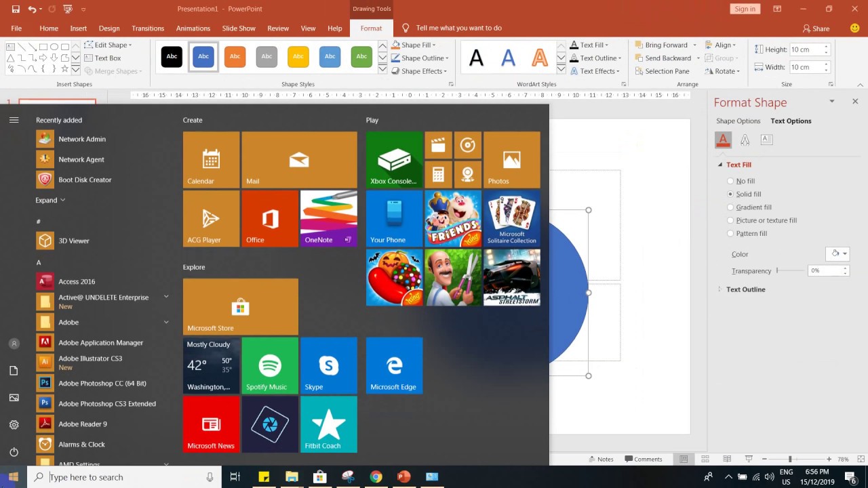Click the Task View taskbar icon
The height and width of the screenshot is (488, 868).
[235, 477]
